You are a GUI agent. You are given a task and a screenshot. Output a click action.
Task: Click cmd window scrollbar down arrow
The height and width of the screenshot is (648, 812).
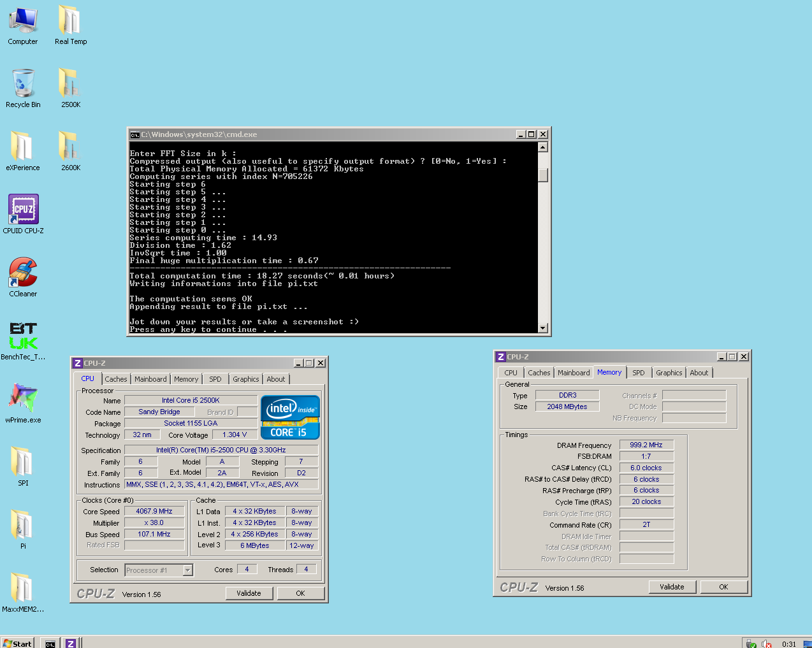point(543,328)
